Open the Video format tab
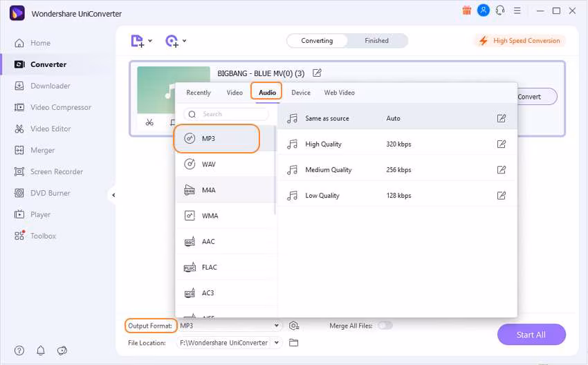588x365 pixels. tap(235, 93)
